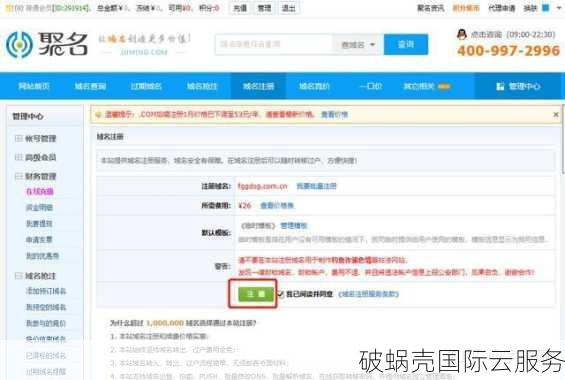Click the 管理模板 link
This screenshot has width=565, height=380.
pyautogui.click(x=294, y=225)
